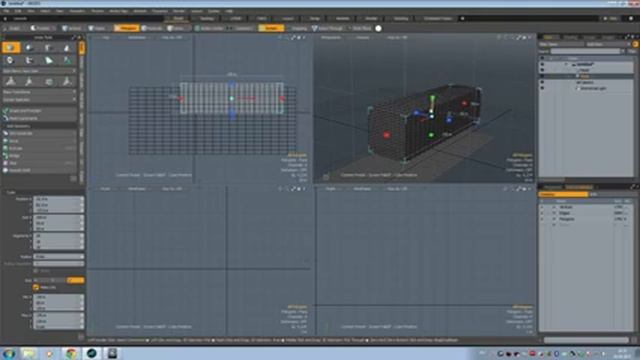
Task: Click the Extrude tool icon in tool list
Action: point(6,148)
